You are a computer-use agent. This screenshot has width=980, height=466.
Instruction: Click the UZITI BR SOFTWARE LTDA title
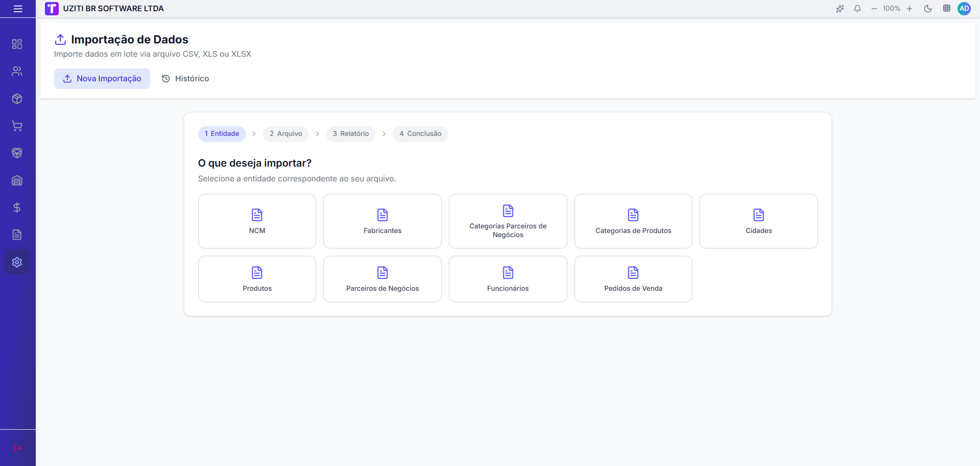[x=113, y=9]
